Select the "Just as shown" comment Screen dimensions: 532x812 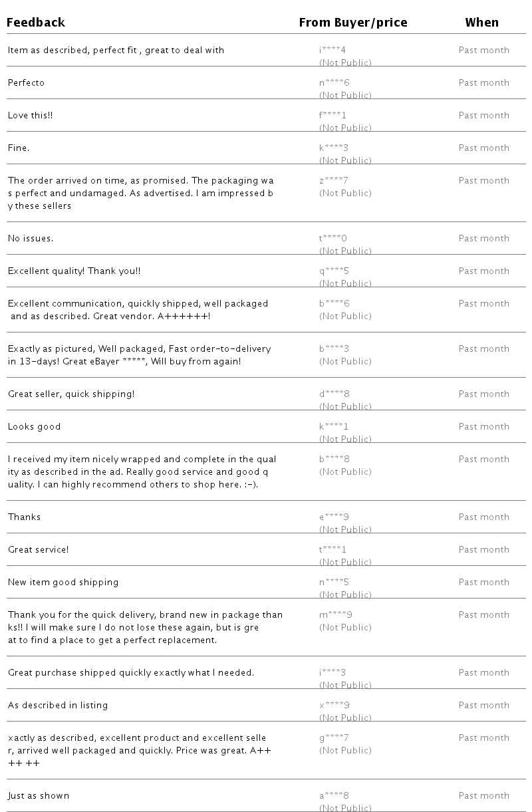(39, 795)
